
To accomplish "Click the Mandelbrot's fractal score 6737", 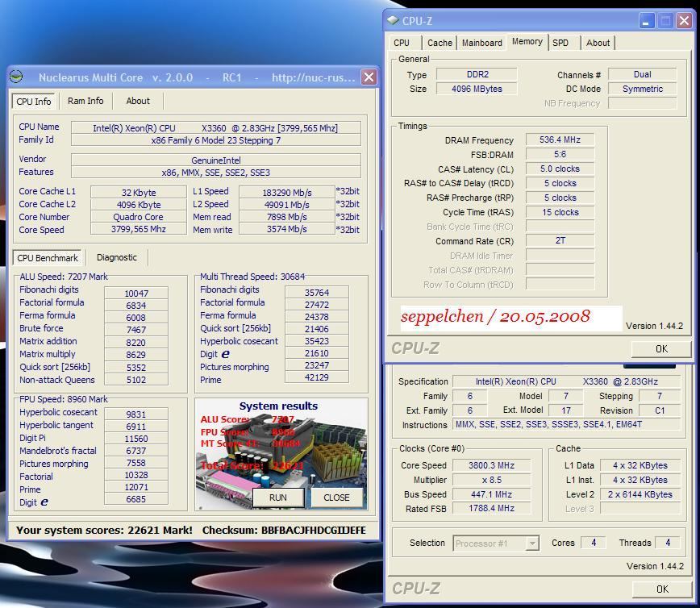I will (136, 451).
